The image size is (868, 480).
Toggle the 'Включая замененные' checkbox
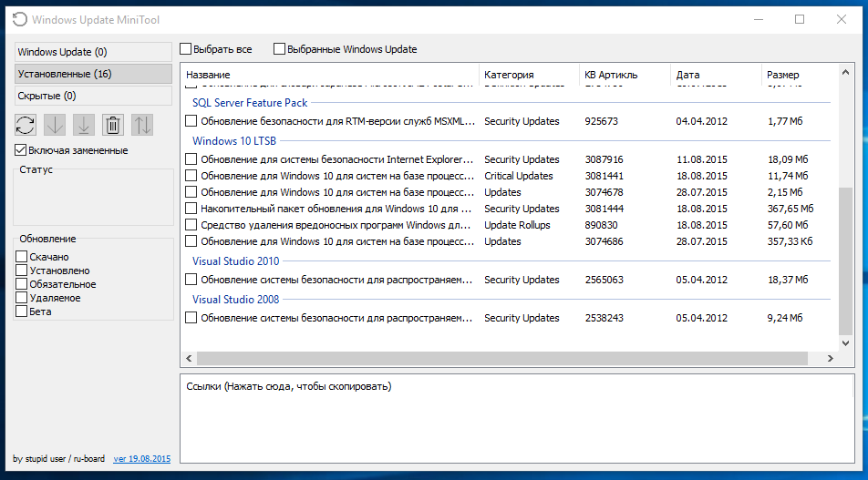22,150
